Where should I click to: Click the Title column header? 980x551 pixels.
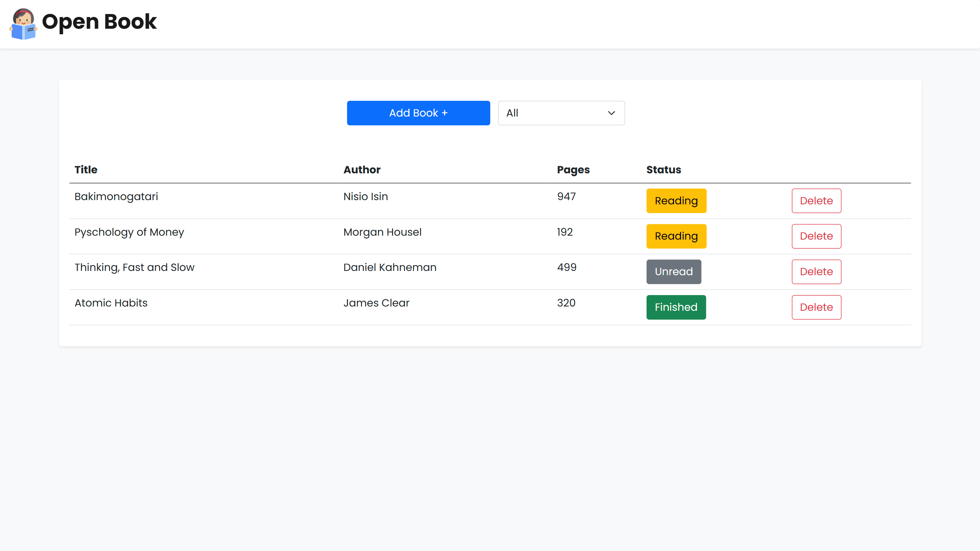tap(86, 170)
